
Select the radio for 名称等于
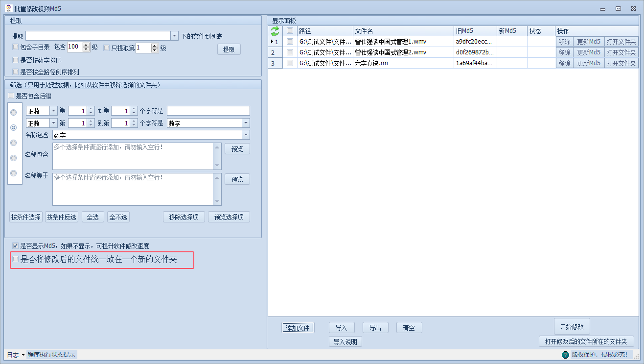14,173
